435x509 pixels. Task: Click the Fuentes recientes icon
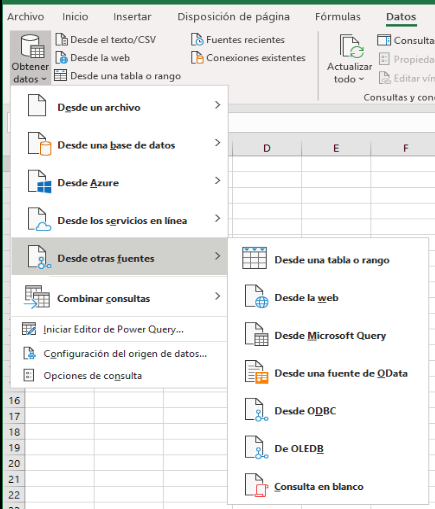pos(197,39)
